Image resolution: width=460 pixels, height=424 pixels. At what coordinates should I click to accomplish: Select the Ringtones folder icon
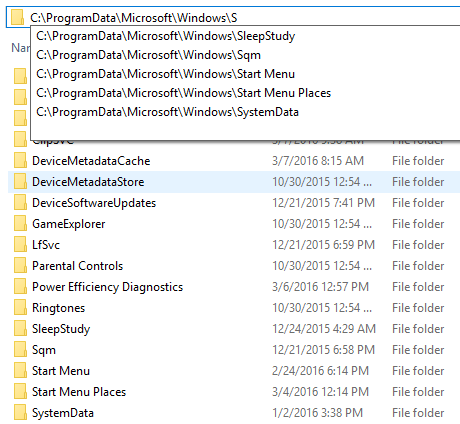pyautogui.click(x=20, y=308)
